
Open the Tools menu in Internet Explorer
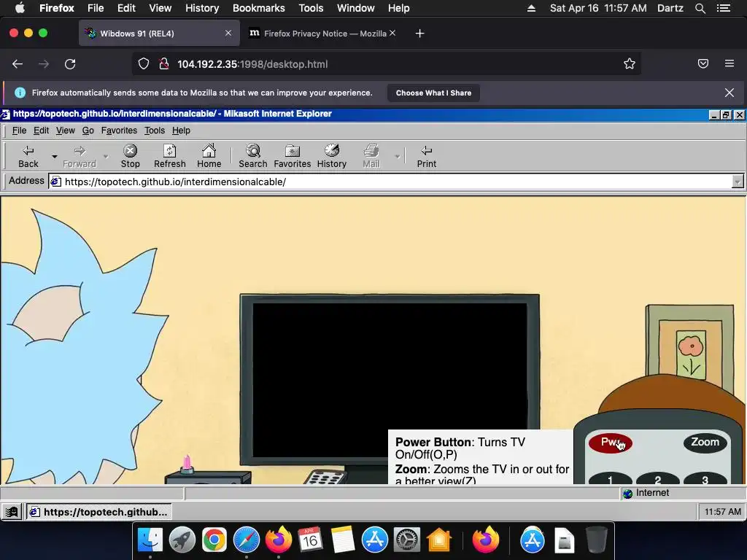[x=155, y=131]
